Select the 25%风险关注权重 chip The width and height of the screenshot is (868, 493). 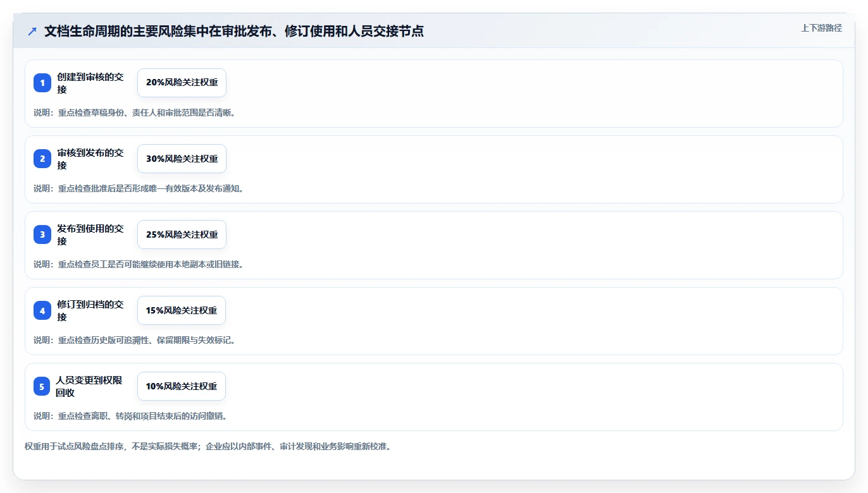tap(182, 234)
